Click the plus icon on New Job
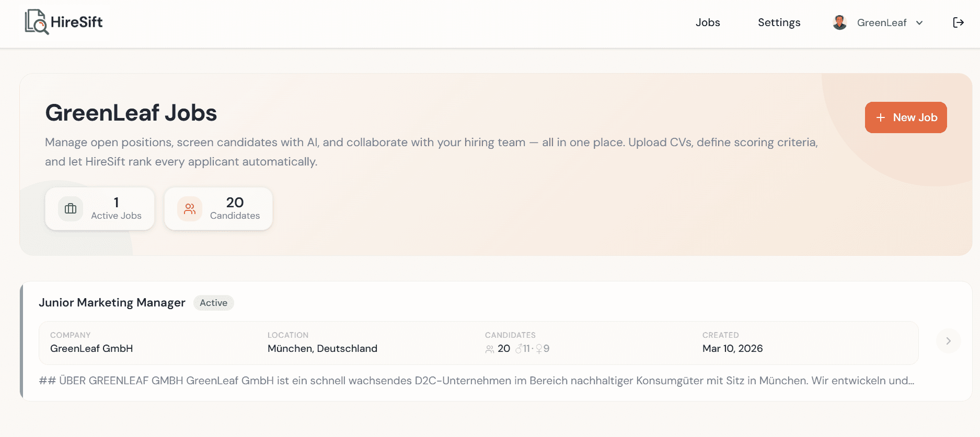Viewport: 980px width, 437px height. click(881, 117)
